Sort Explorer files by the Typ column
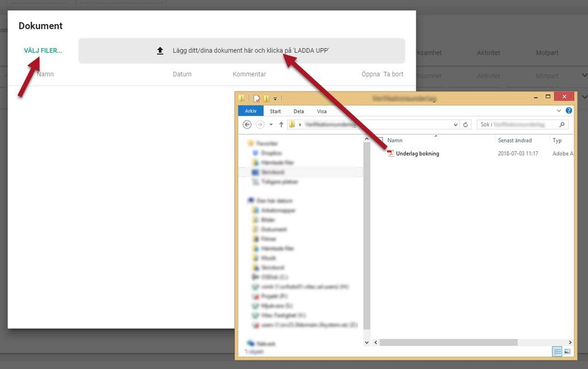Viewport: 588px width, 369px height. pos(557,140)
